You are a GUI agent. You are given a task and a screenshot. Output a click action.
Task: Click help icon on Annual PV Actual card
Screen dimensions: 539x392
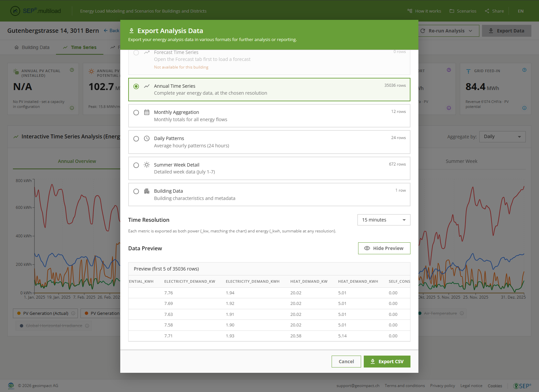[x=72, y=70]
